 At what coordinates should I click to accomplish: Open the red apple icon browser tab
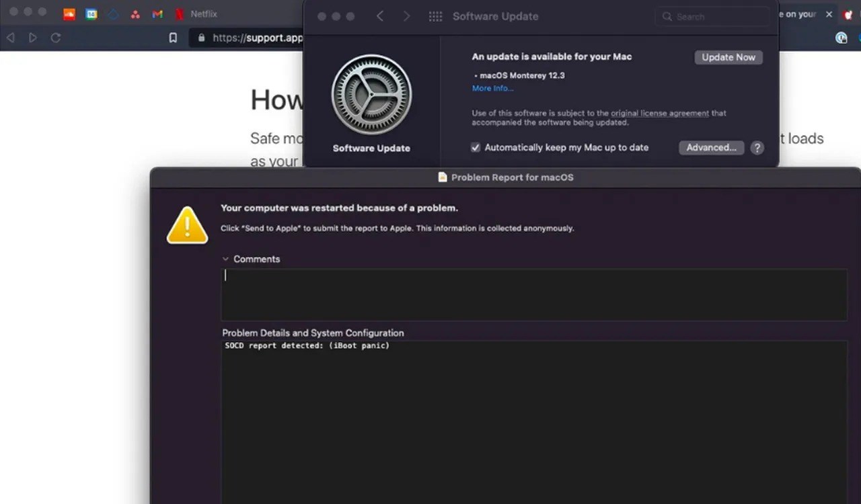849,14
